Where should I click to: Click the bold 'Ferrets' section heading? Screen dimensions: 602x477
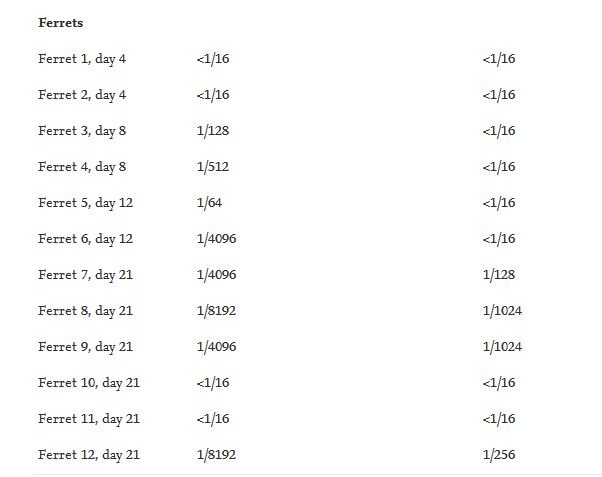[x=61, y=23]
